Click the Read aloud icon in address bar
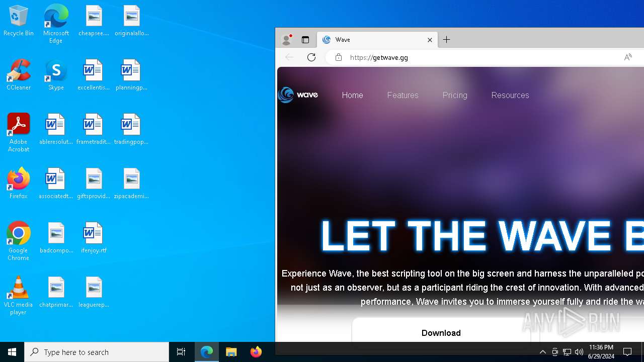 (628, 57)
